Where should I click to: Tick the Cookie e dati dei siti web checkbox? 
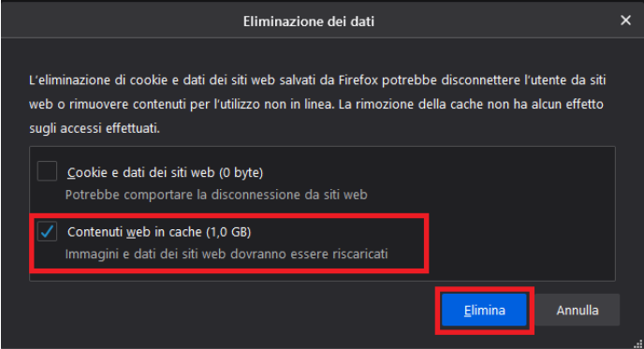click(47, 171)
